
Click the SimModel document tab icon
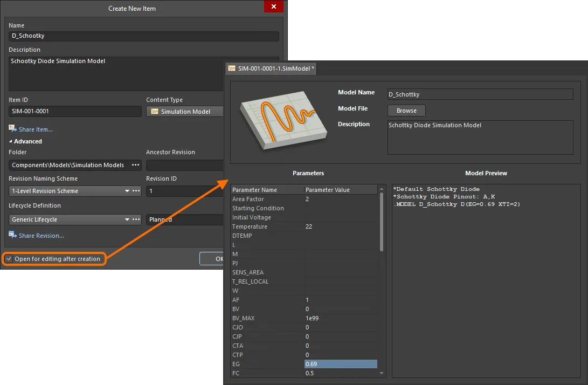pos(232,68)
